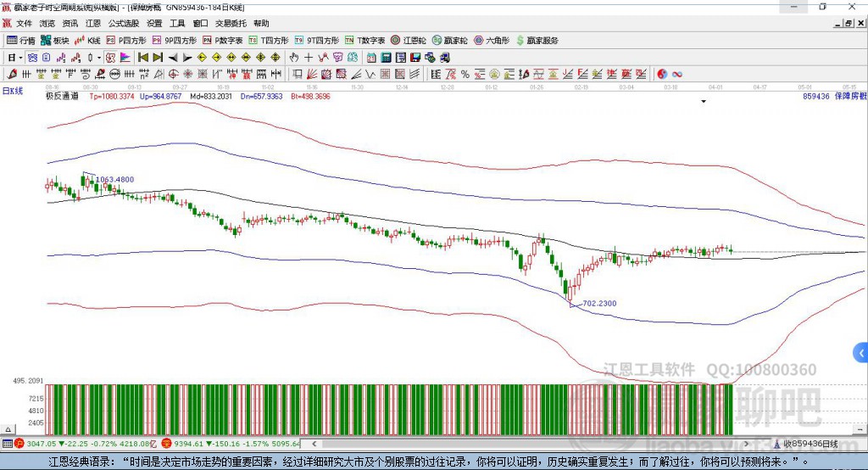Open the 六角形 hexagon tool
The height and width of the screenshot is (470, 868).
coord(492,41)
